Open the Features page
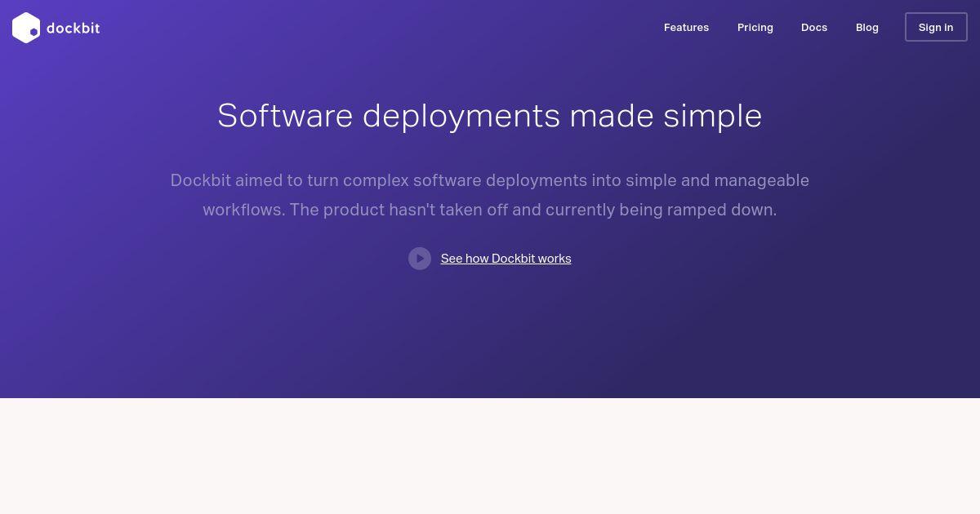The image size is (980, 514). [x=686, y=27]
